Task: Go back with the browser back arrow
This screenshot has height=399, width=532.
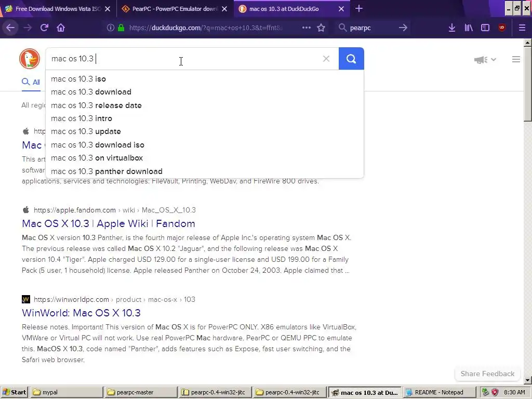Action: [10, 28]
